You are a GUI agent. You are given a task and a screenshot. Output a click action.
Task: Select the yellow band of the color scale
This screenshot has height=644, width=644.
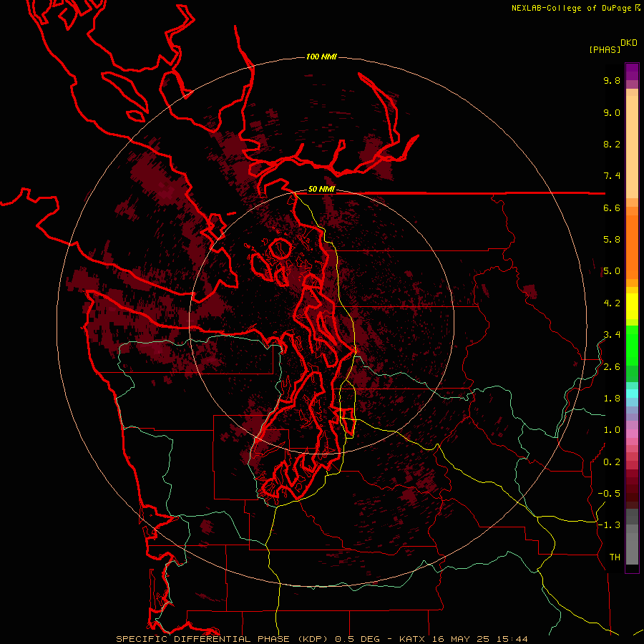click(x=632, y=306)
